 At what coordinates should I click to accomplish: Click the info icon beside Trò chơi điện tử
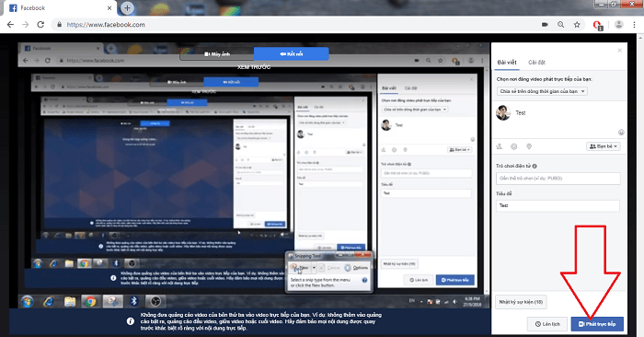[535, 166]
